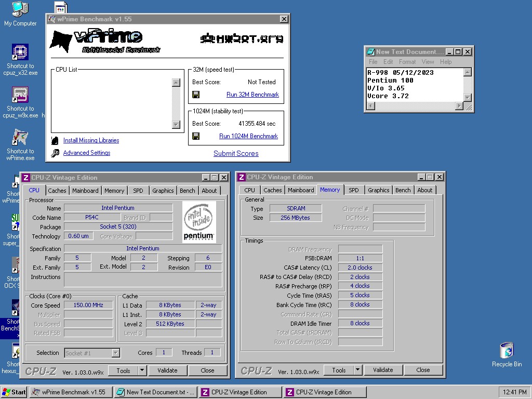
Task: Open the Help menu in Notepad
Action: pos(445,62)
